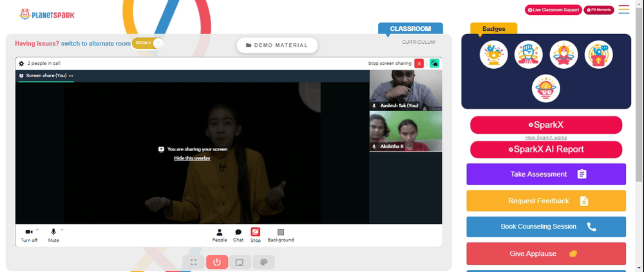Open call settings gear icon
644x272 pixels.
coord(22,64)
